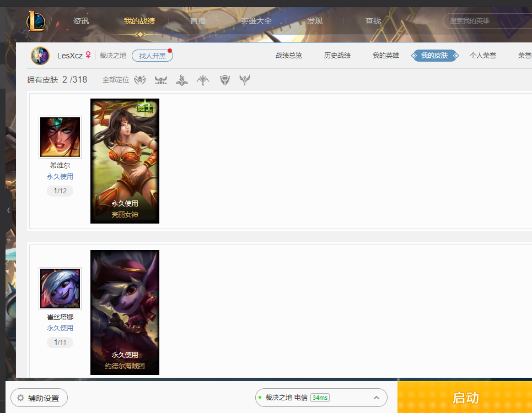Click the 34ms latency indicator

click(320, 398)
